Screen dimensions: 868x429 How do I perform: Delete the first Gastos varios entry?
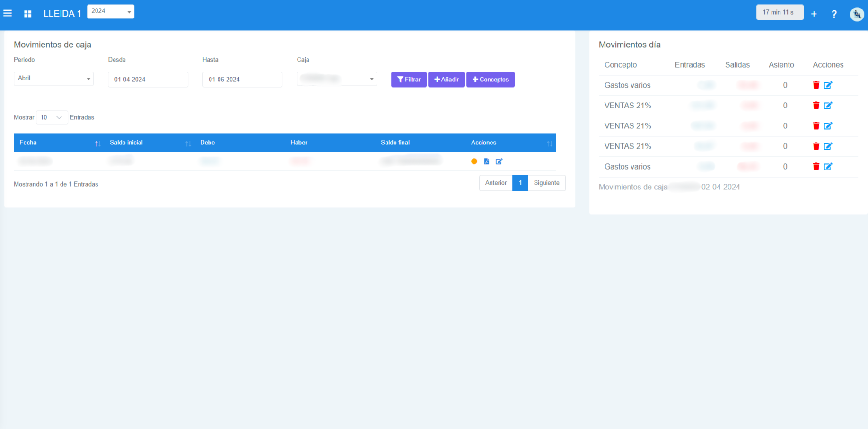coord(816,85)
